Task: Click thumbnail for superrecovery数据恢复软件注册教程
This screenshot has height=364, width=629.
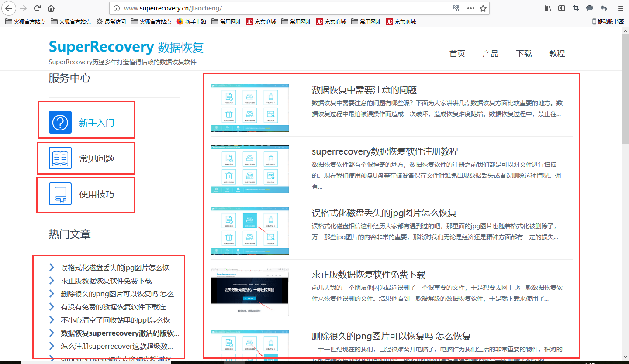Action: tap(250, 169)
